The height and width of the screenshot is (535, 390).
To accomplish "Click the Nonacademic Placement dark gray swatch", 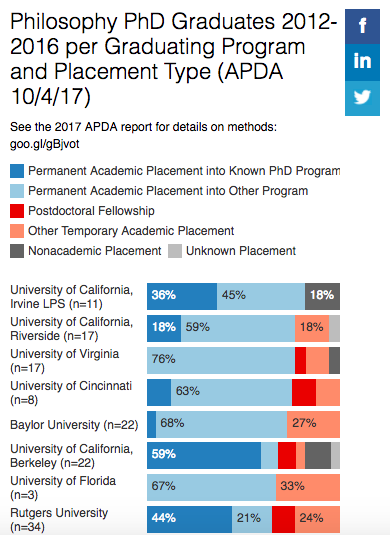I will click(x=17, y=251).
